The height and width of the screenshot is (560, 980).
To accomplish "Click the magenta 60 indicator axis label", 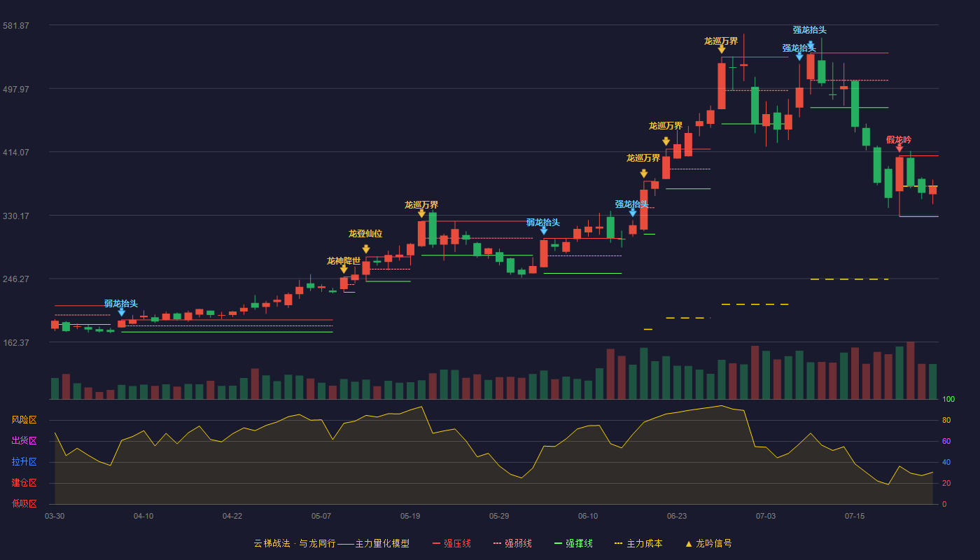I will (x=946, y=441).
